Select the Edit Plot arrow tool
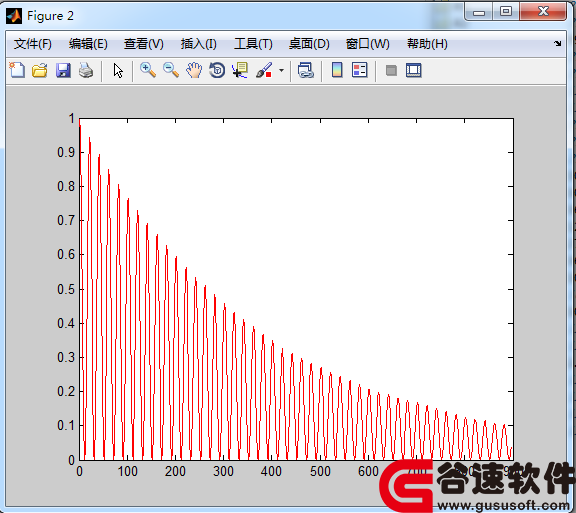The height and width of the screenshot is (513, 576). click(118, 70)
